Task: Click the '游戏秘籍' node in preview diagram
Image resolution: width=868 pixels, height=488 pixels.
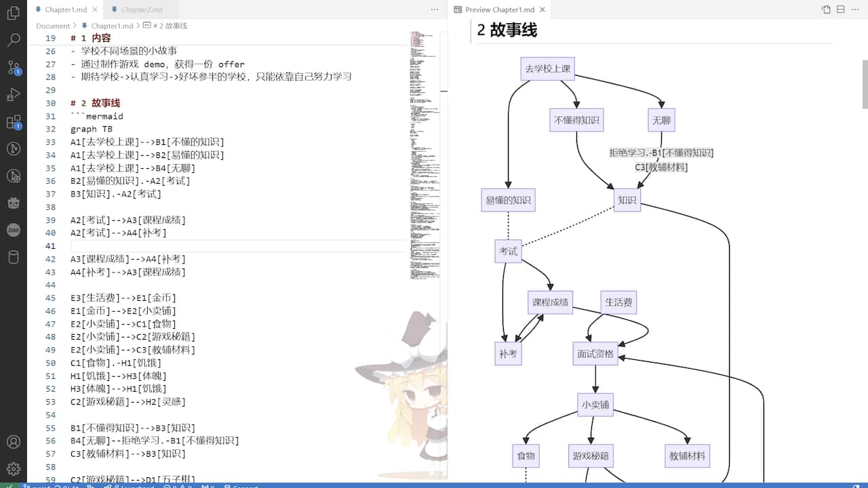Action: [x=591, y=456]
